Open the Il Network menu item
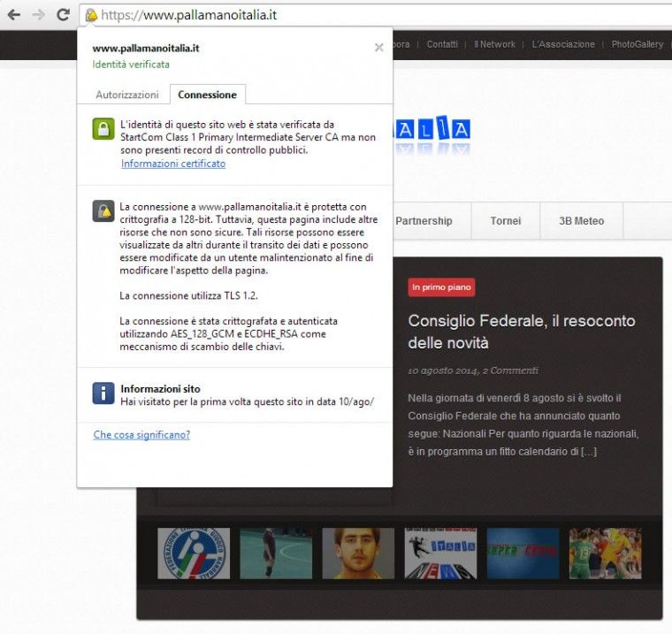Viewport: 672px width, 634px height. pyautogui.click(x=494, y=44)
